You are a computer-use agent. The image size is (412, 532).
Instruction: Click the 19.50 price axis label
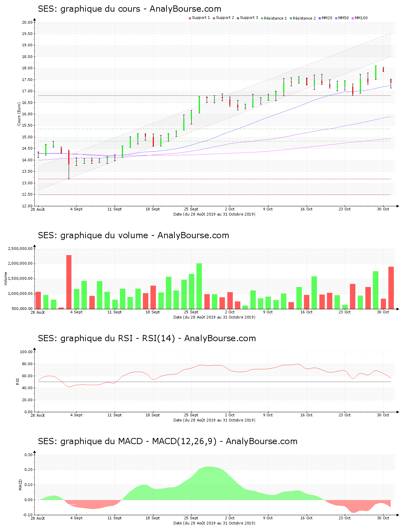(27, 34)
